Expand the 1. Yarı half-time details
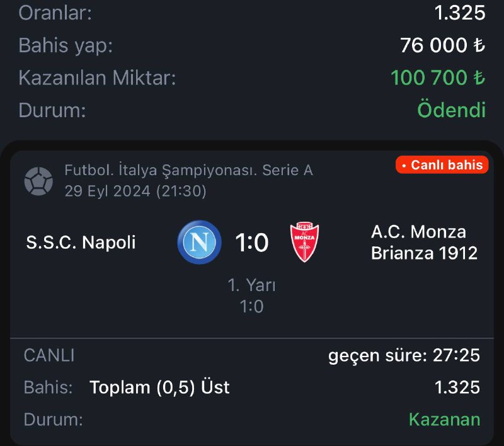Image resolution: width=504 pixels, height=446 pixels. coord(252,285)
